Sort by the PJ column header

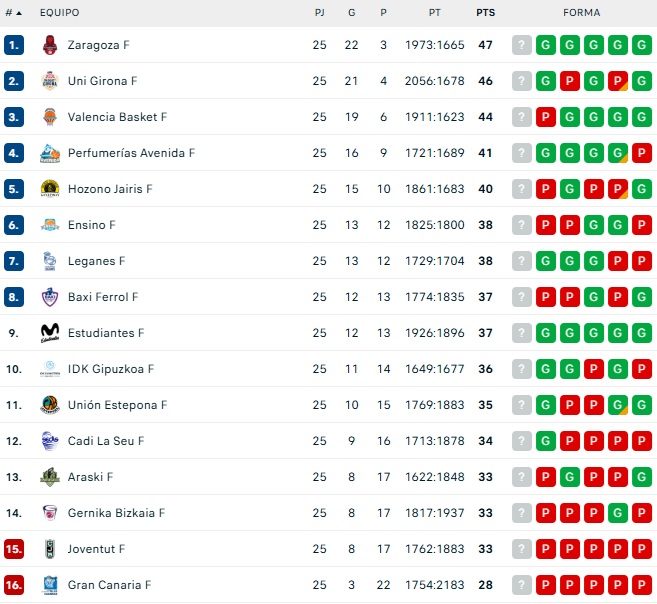coord(319,13)
